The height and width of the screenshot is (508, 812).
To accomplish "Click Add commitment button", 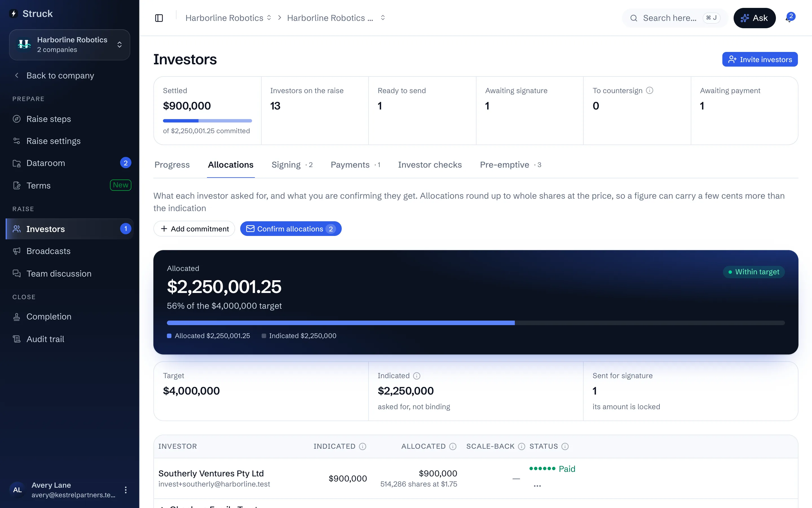I will tap(194, 229).
